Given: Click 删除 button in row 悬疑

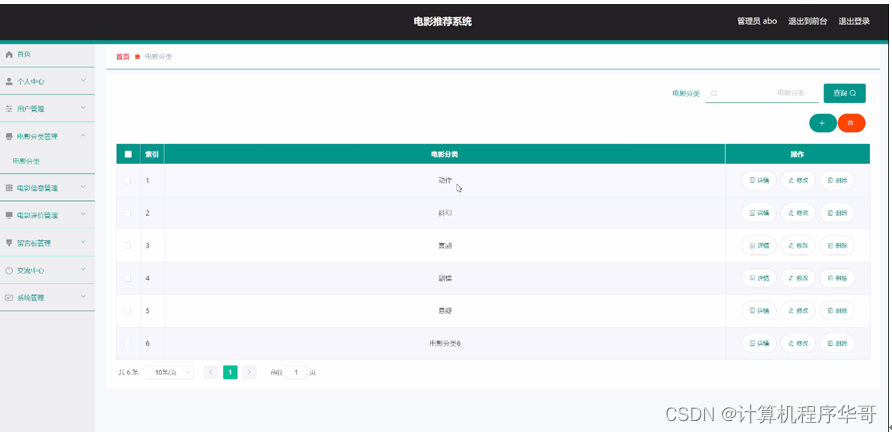Looking at the screenshot, I should pos(837,311).
